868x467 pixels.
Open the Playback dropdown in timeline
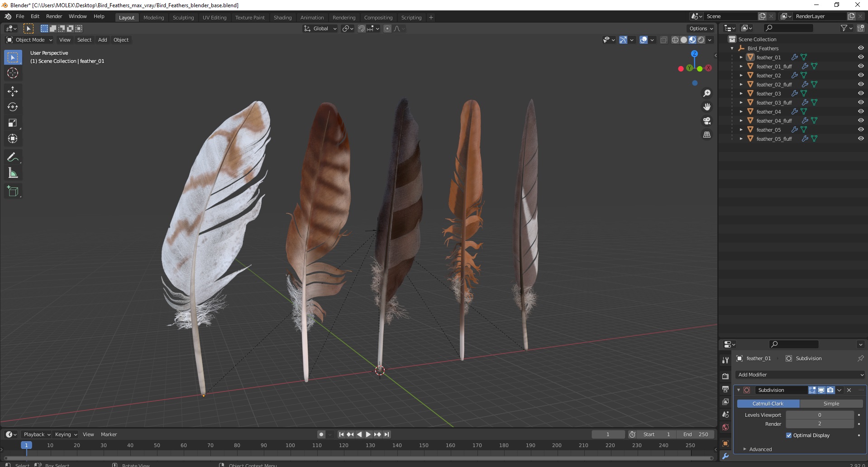(37, 434)
